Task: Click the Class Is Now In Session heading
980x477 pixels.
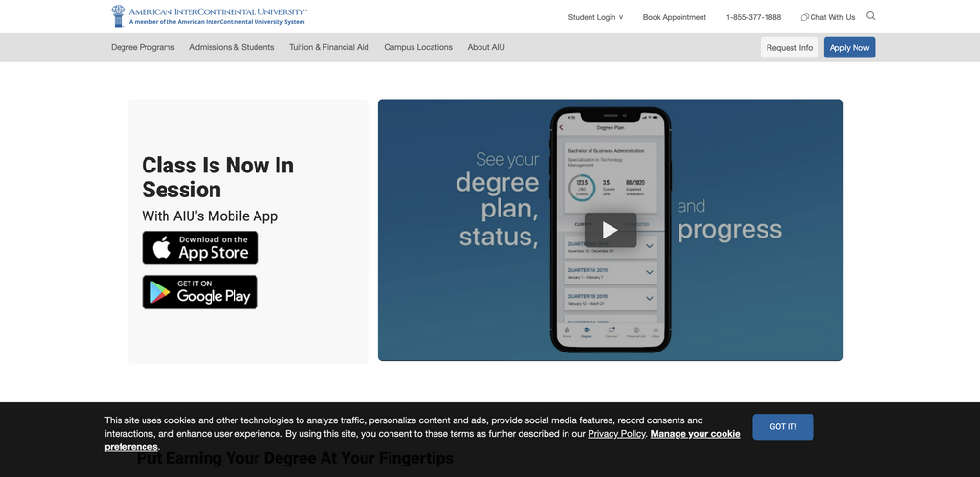Action: pos(217,177)
